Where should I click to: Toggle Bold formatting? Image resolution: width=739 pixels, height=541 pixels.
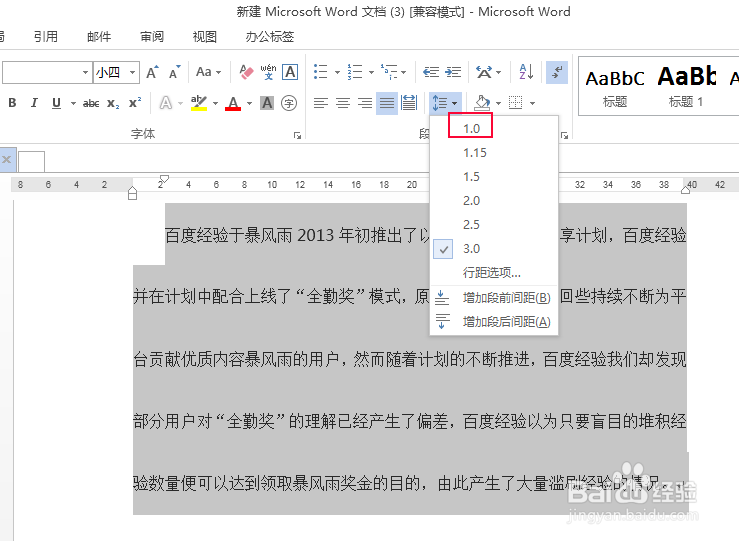pos(13,103)
